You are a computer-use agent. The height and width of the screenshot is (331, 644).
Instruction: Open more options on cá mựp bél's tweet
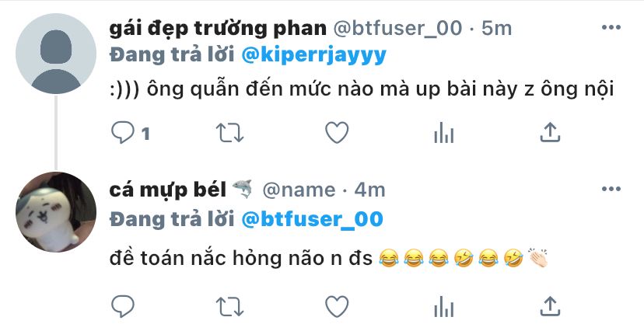tap(611, 189)
